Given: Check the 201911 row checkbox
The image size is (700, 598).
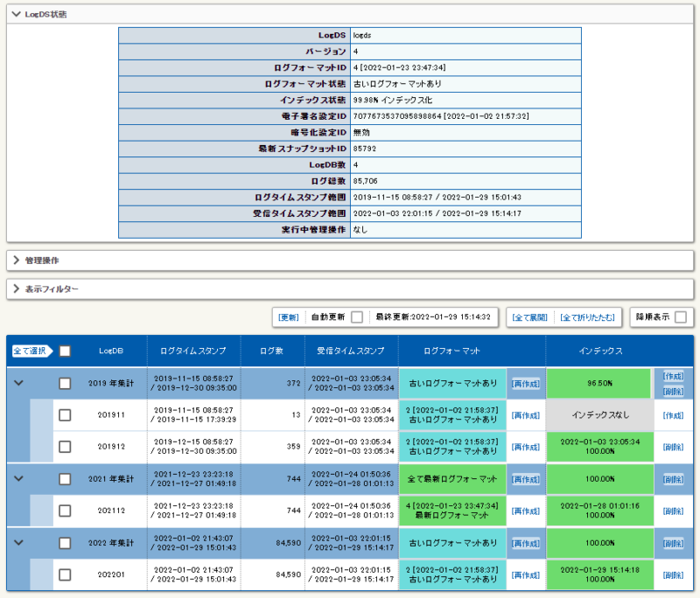Looking at the screenshot, I should coord(64,415).
